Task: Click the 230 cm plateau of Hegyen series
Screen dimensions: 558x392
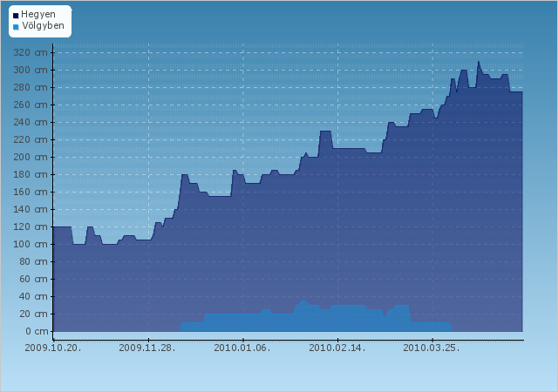Action: 325,132
